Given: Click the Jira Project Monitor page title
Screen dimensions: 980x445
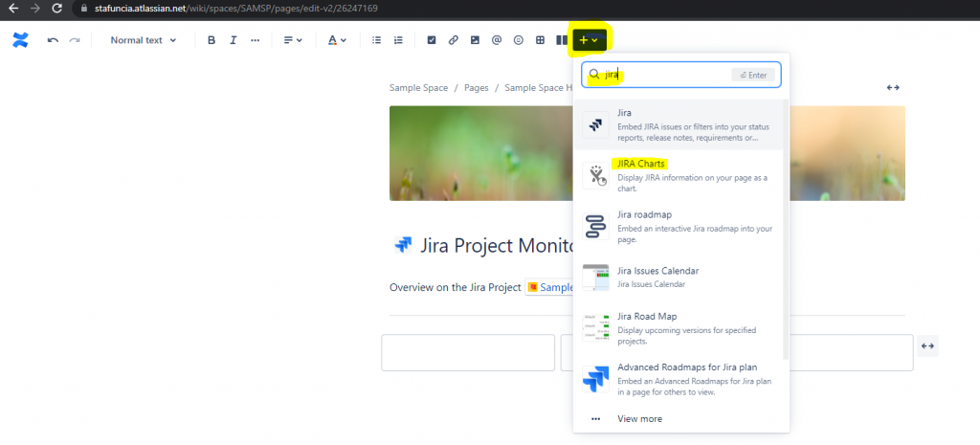Looking at the screenshot, I should coord(497,246).
